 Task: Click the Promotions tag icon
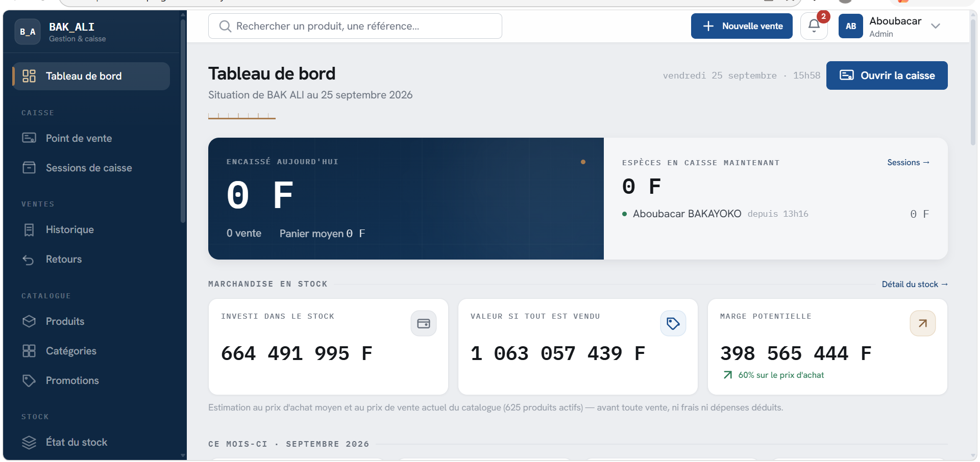pos(29,380)
